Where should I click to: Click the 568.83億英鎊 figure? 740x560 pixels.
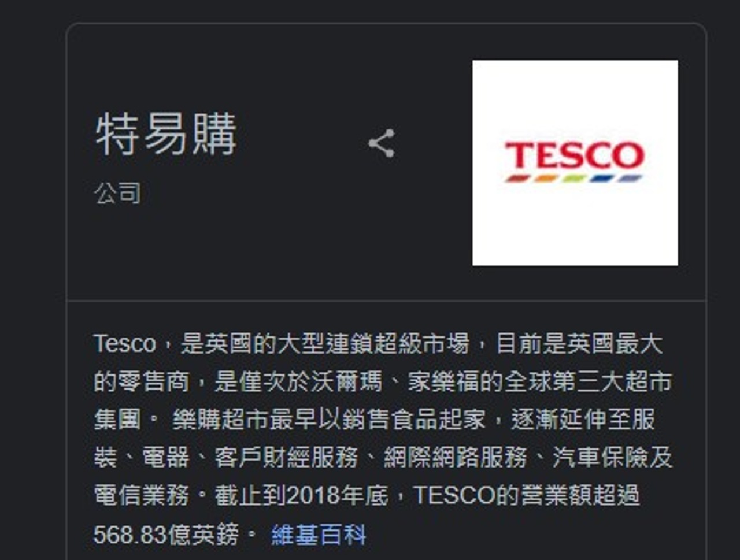[x=166, y=535]
